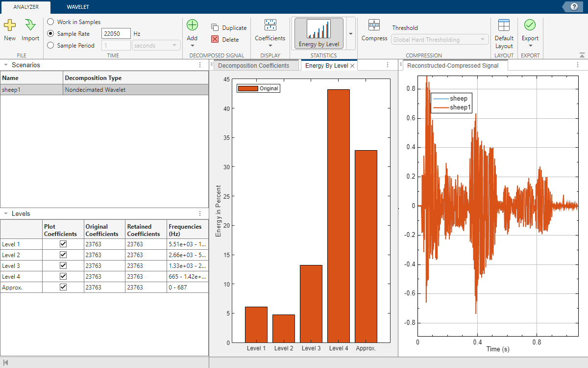
Task: Select the Work in Samples radio button
Action: (x=50, y=22)
